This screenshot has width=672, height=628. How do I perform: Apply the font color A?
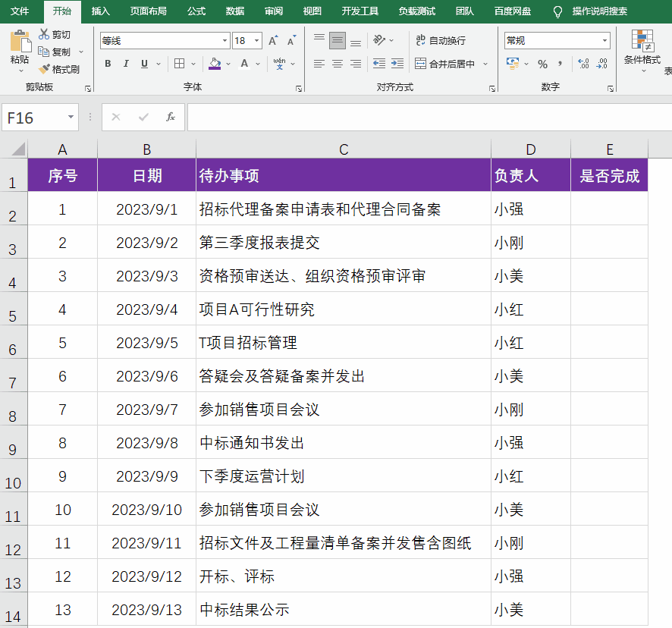tap(244, 64)
